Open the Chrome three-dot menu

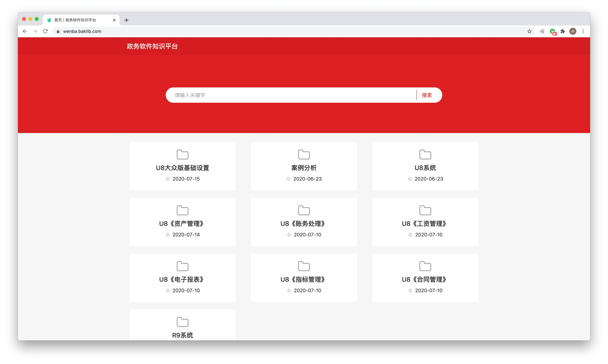click(583, 31)
